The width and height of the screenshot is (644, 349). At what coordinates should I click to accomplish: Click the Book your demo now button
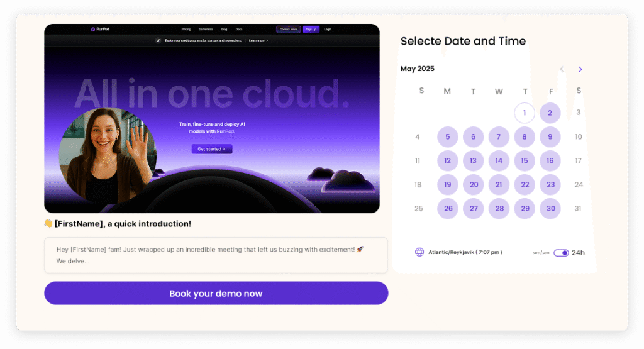click(x=216, y=293)
